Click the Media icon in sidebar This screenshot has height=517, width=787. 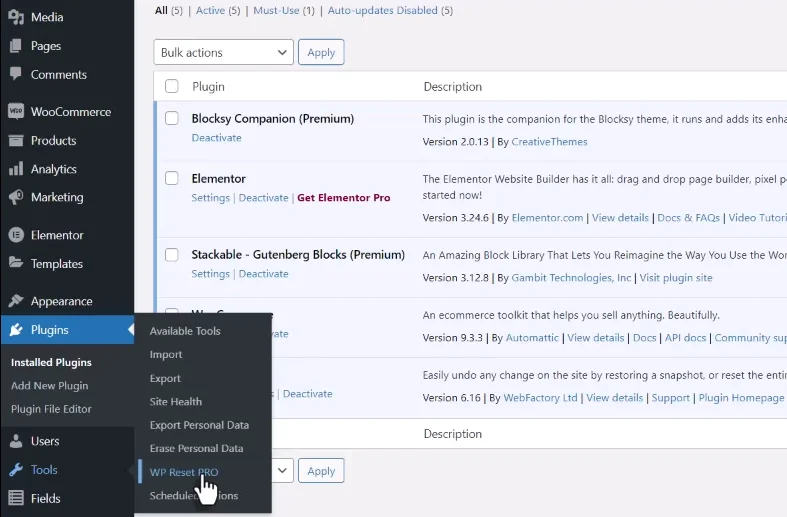16,17
